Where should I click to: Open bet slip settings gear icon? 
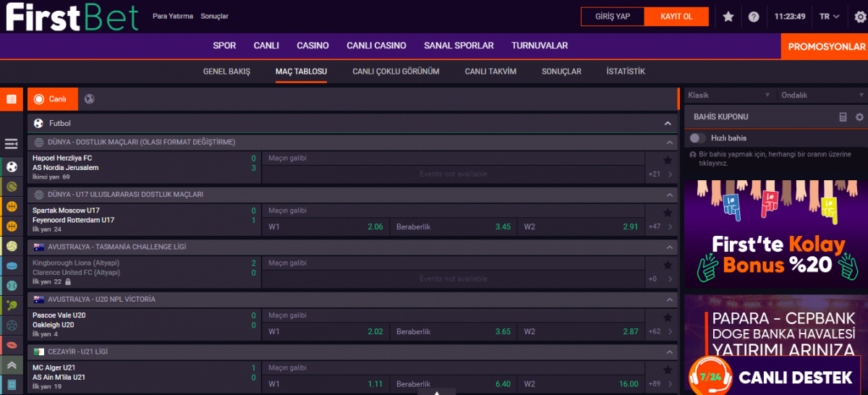[x=859, y=116]
